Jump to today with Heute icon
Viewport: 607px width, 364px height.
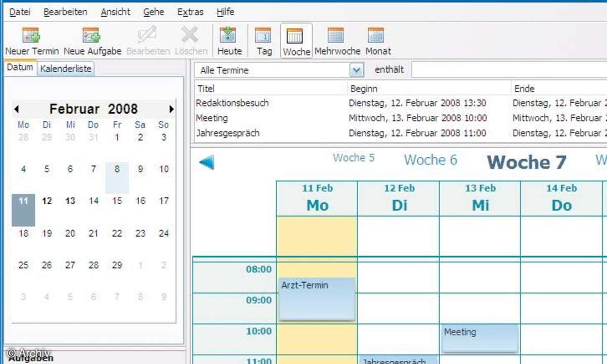229,41
